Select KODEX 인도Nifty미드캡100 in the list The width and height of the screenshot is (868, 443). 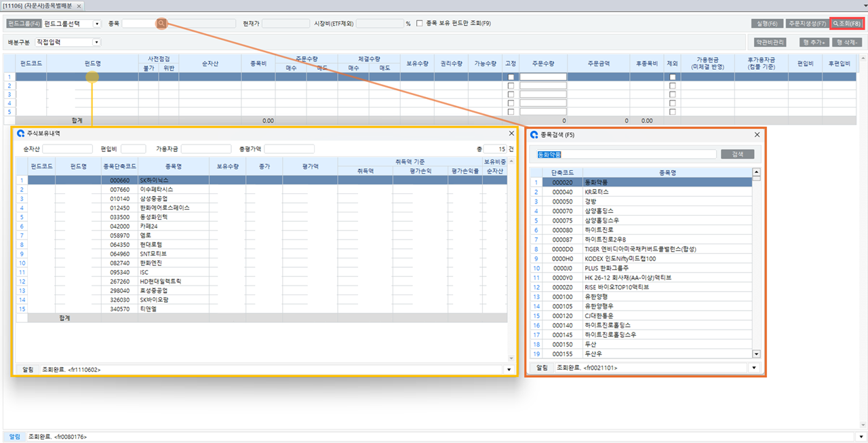click(x=620, y=258)
